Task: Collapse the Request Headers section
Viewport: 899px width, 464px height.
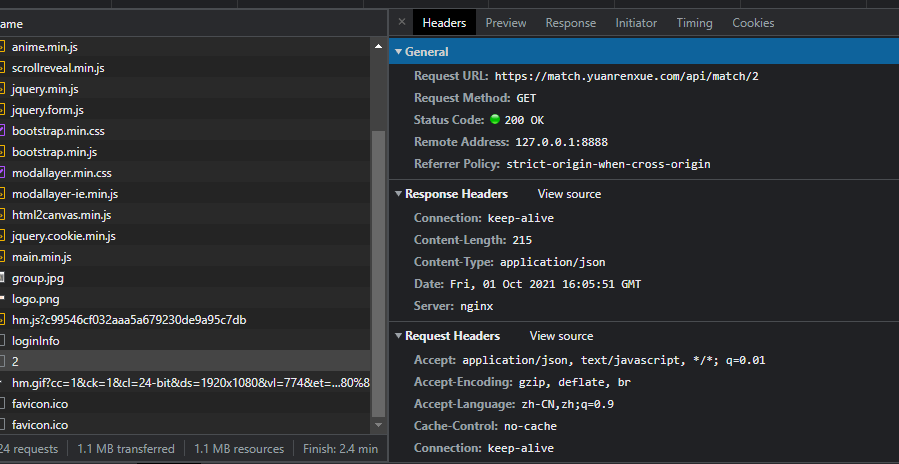Action: (398, 336)
